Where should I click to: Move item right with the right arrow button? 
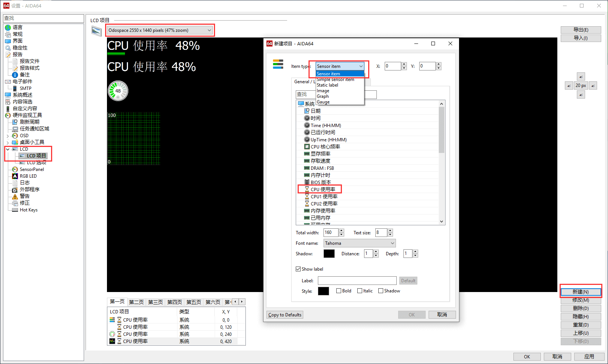(593, 85)
